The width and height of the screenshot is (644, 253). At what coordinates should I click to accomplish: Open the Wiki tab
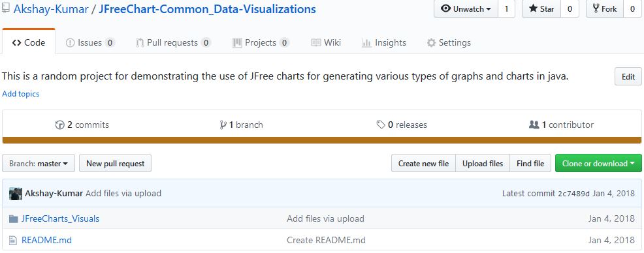pos(326,42)
